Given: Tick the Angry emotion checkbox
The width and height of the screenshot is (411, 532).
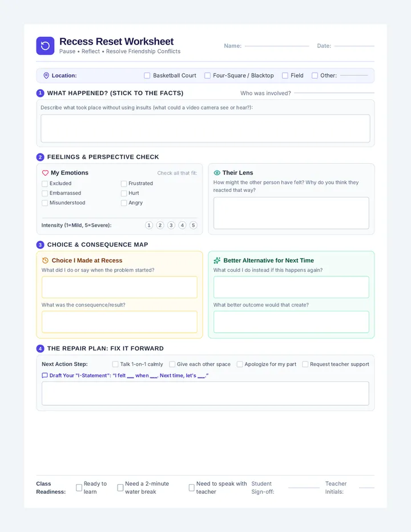Looking at the screenshot, I should 123,203.
